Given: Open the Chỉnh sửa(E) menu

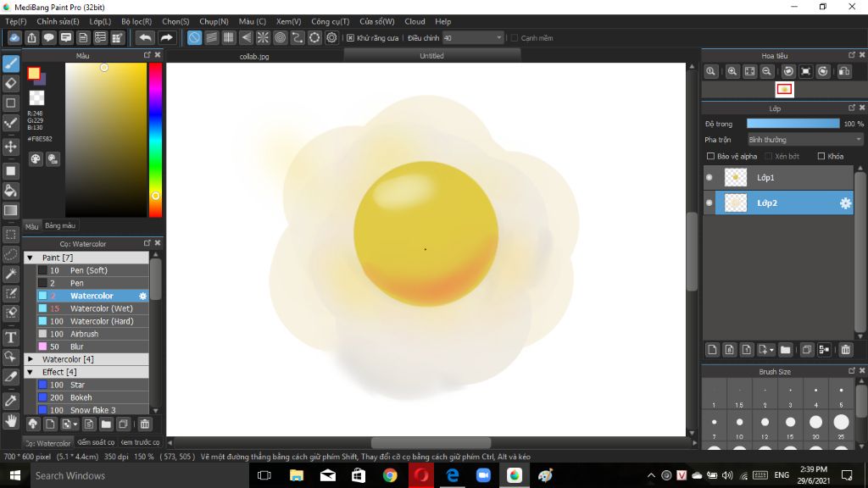Looking at the screenshot, I should [58, 21].
